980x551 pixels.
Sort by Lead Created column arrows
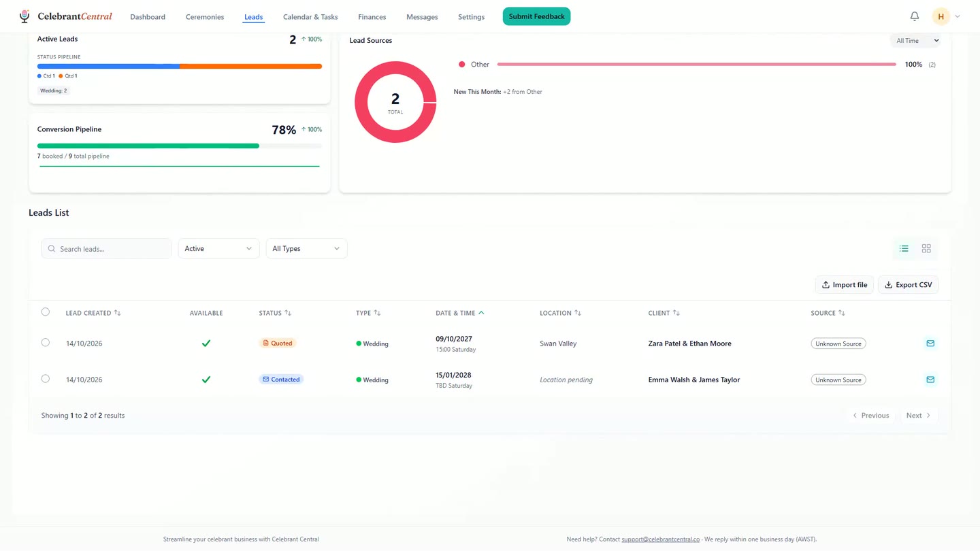pyautogui.click(x=118, y=313)
